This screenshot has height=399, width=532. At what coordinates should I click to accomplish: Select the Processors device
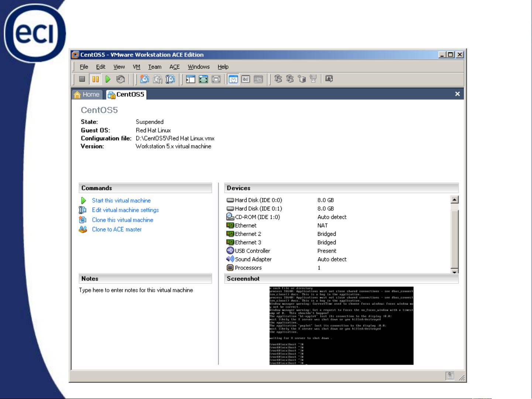point(338,268)
